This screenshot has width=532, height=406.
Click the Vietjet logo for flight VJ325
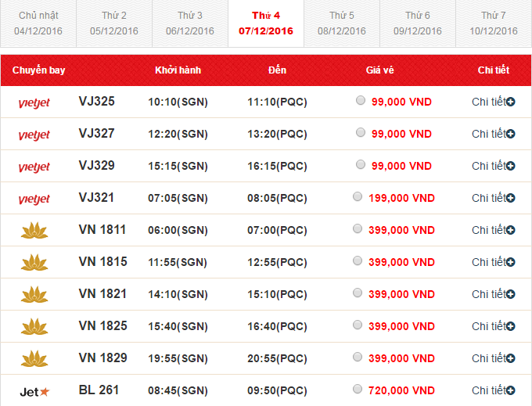(x=34, y=102)
